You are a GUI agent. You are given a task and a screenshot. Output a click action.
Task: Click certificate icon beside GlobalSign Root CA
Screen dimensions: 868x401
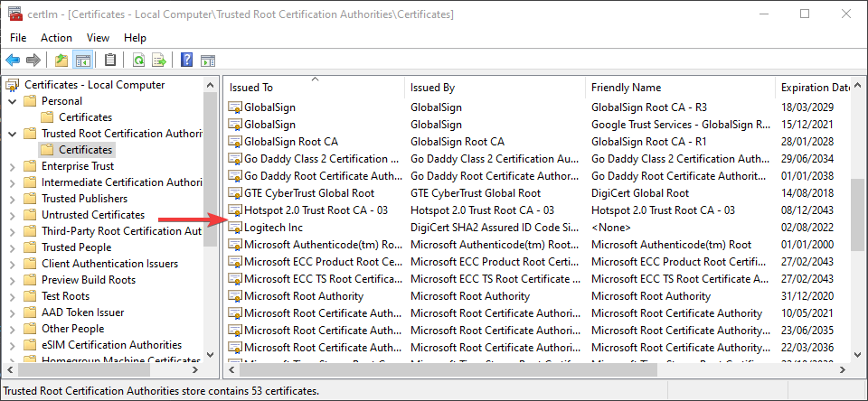pos(235,142)
